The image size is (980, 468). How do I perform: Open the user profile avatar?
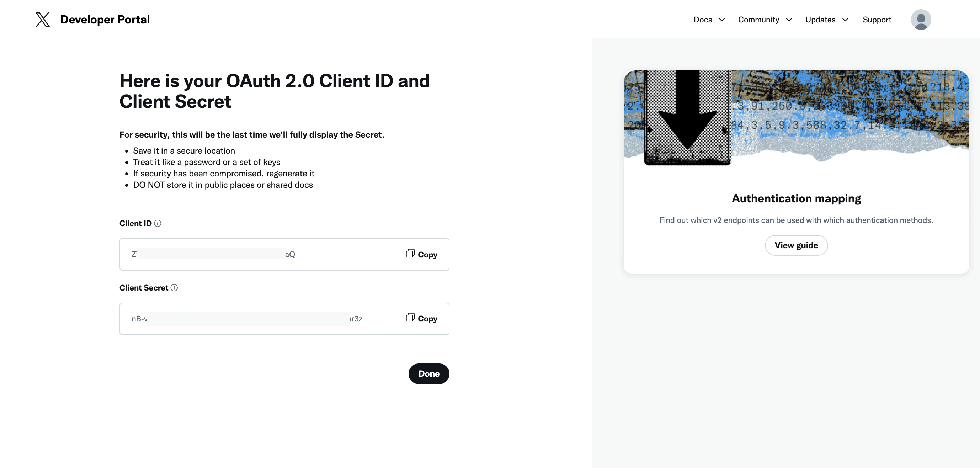921,20
